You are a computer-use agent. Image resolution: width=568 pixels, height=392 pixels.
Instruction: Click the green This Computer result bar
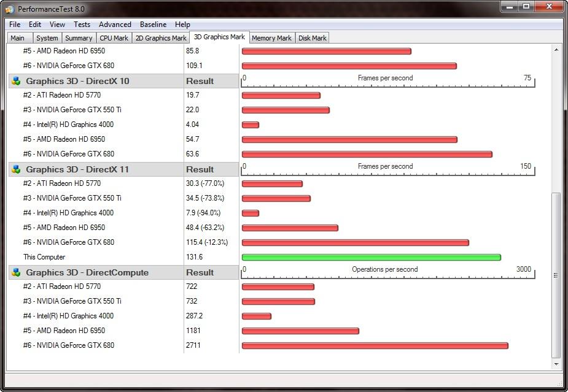click(372, 258)
